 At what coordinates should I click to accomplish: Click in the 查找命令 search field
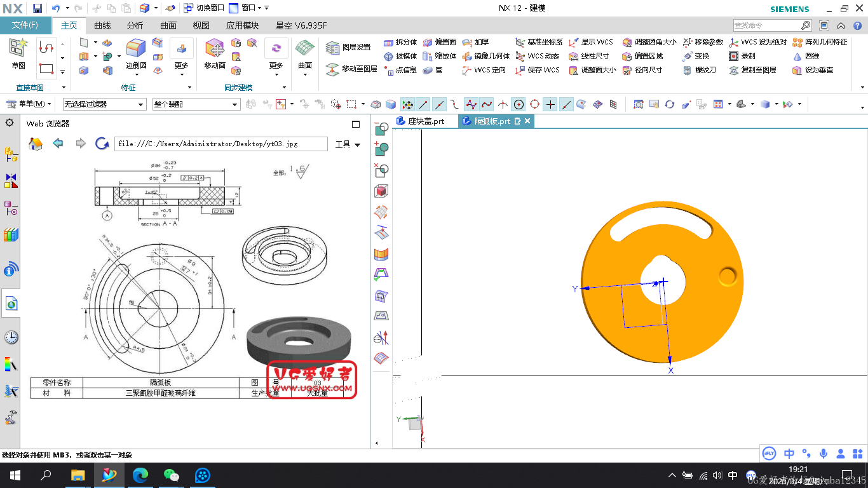766,25
